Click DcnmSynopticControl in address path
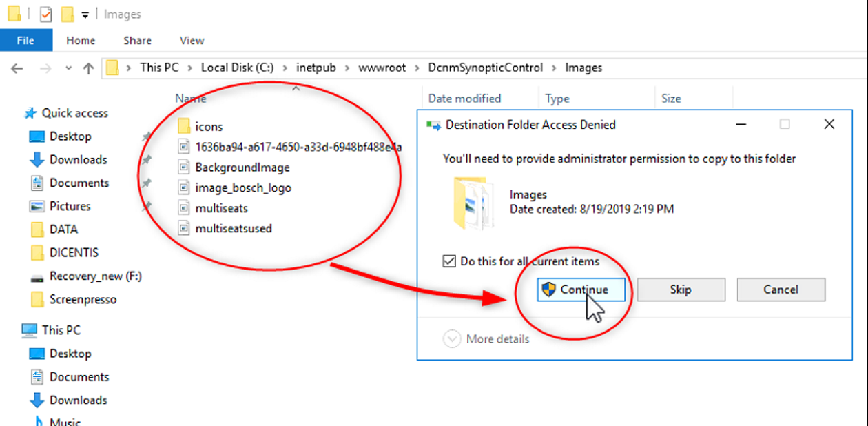Screen dimensions: 868x426 (485, 68)
